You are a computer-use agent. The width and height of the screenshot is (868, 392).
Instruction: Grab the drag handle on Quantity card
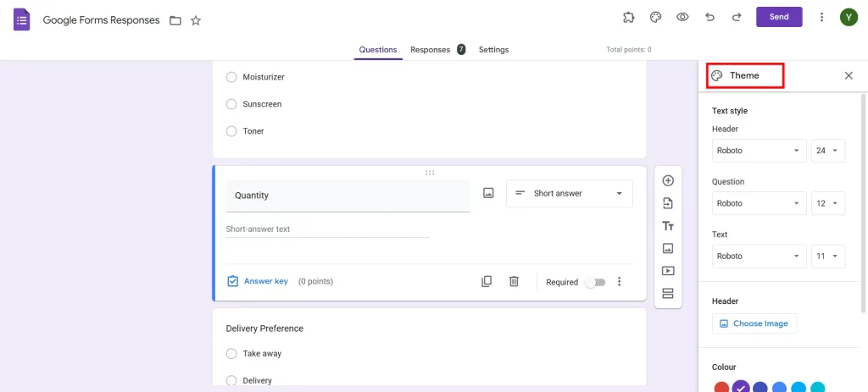[x=430, y=173]
